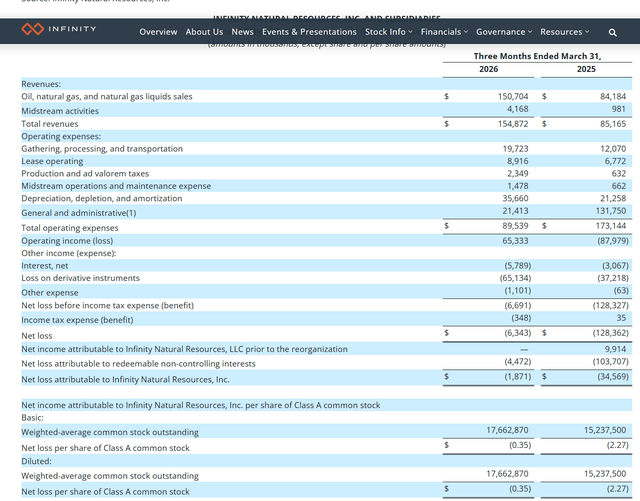Click the 'Three Months Ended March 31,' heading

pos(537,56)
